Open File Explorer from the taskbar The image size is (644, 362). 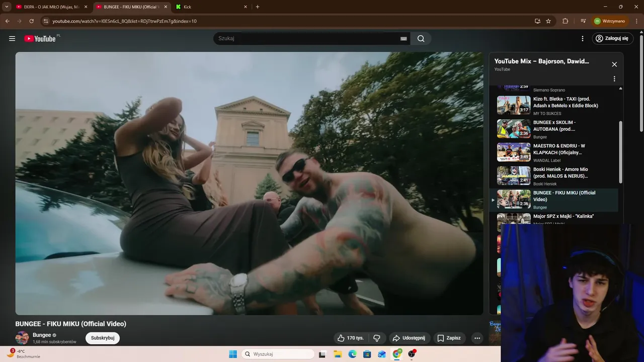[x=338, y=354]
